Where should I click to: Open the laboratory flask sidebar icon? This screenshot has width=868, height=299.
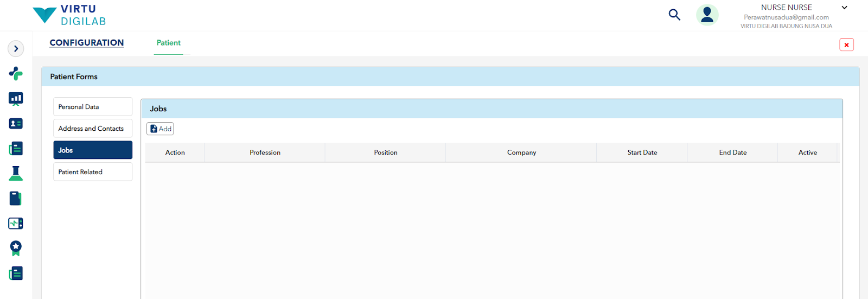point(16,173)
